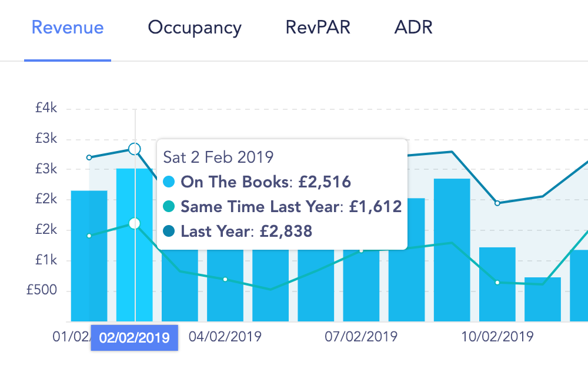Click the highlighted 02/02/2019 date label
This screenshot has height=369, width=588.
134,338
